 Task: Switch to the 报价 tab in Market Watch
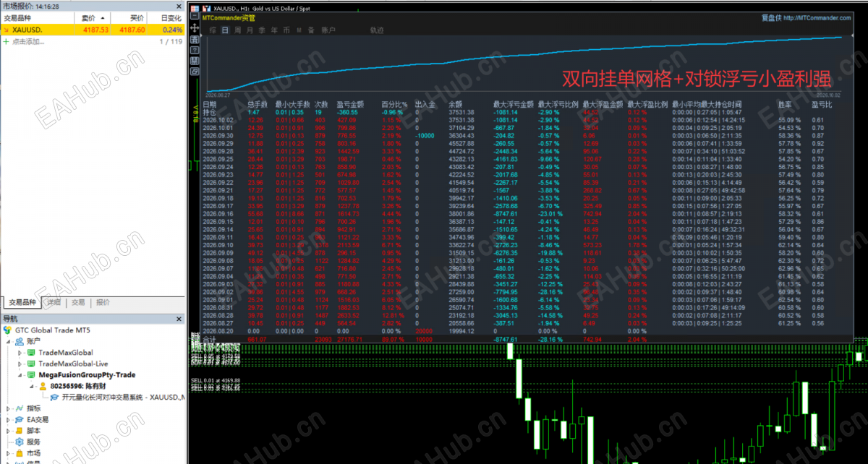[103, 303]
